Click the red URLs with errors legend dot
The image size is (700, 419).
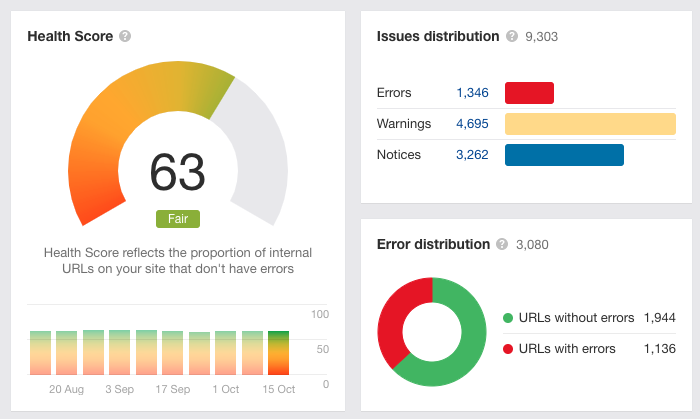(x=508, y=349)
